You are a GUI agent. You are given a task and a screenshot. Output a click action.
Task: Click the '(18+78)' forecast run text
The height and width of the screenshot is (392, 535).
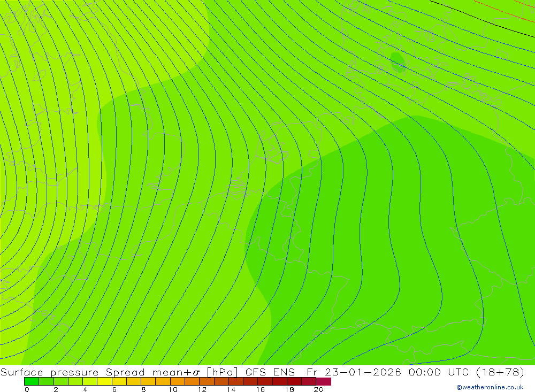[500, 372]
